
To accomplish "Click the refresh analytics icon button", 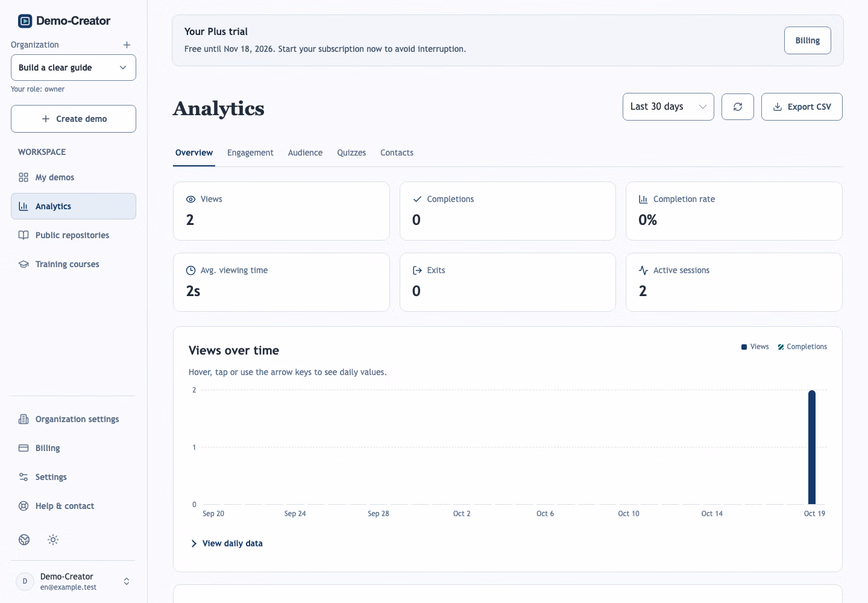I will 738,107.
